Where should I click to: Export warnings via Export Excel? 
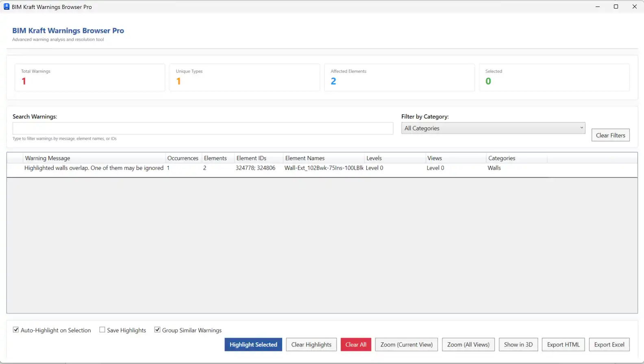tap(609, 344)
